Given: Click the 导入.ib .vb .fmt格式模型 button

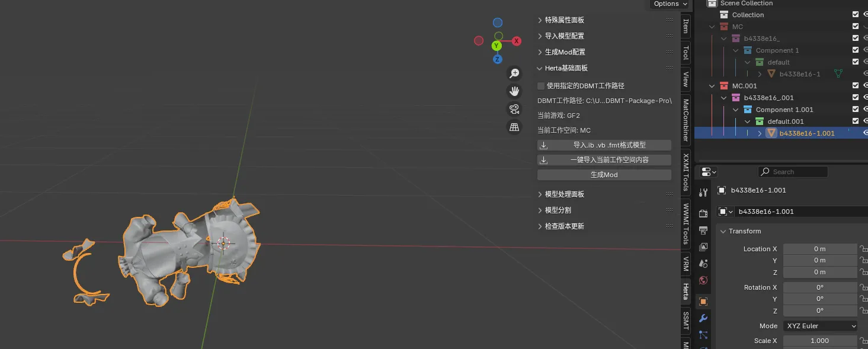Looking at the screenshot, I should [x=604, y=145].
